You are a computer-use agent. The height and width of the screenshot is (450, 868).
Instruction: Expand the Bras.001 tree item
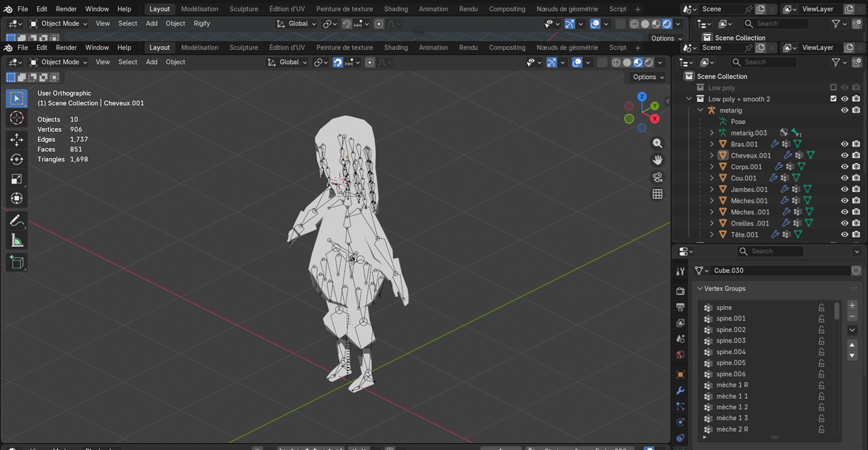click(711, 144)
